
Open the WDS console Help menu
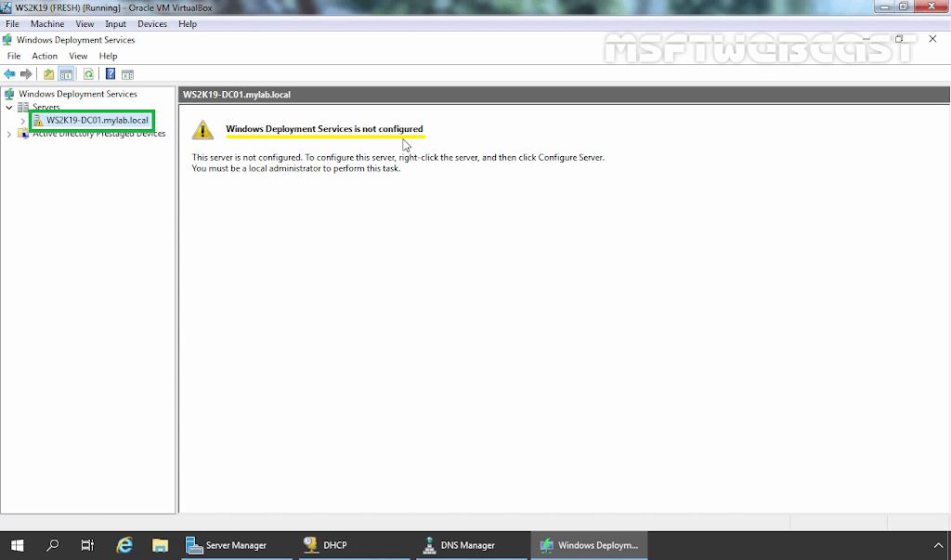pyautogui.click(x=108, y=56)
